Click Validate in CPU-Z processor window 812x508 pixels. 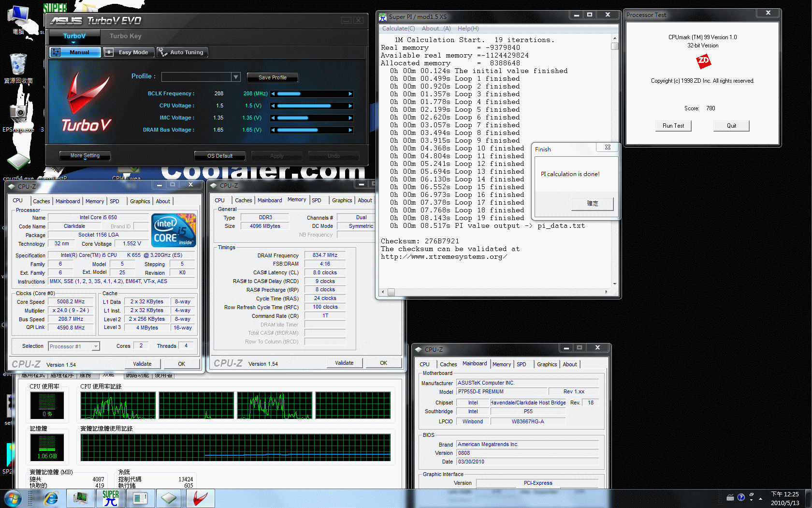pos(142,364)
